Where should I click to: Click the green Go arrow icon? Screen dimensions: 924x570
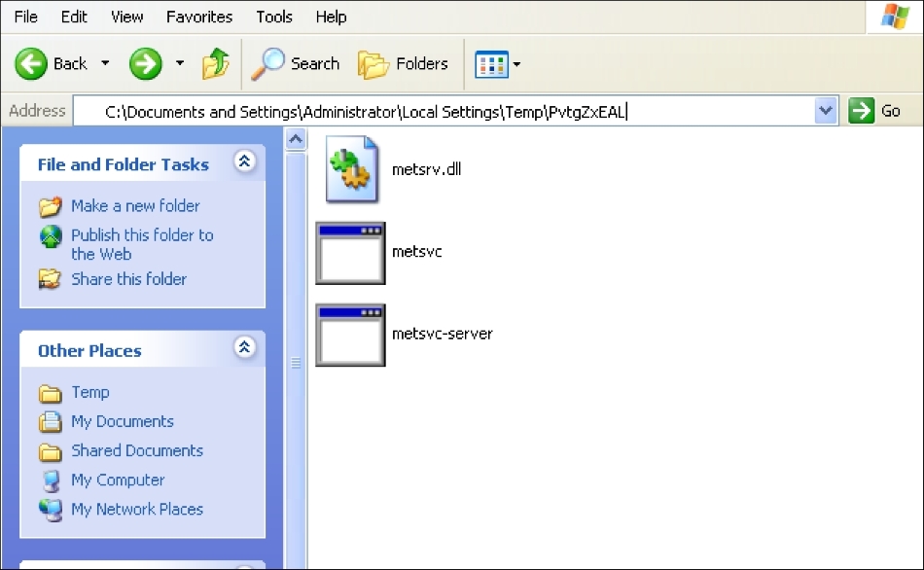pos(861,110)
